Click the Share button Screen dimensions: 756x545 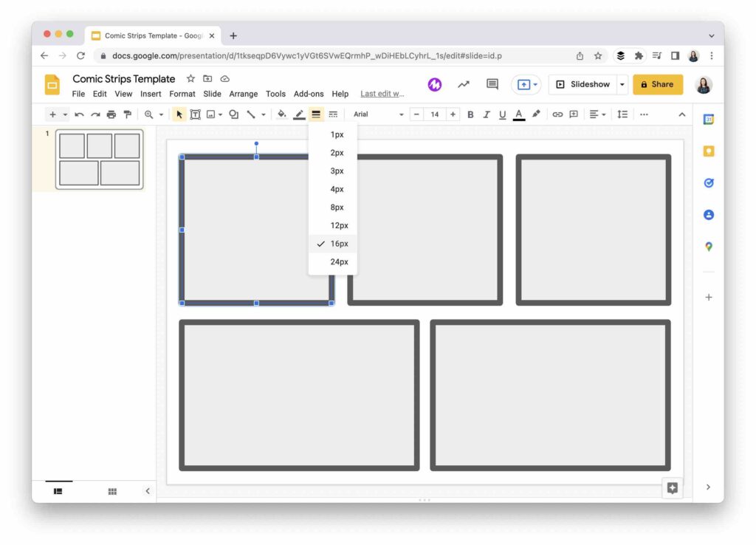[657, 83]
